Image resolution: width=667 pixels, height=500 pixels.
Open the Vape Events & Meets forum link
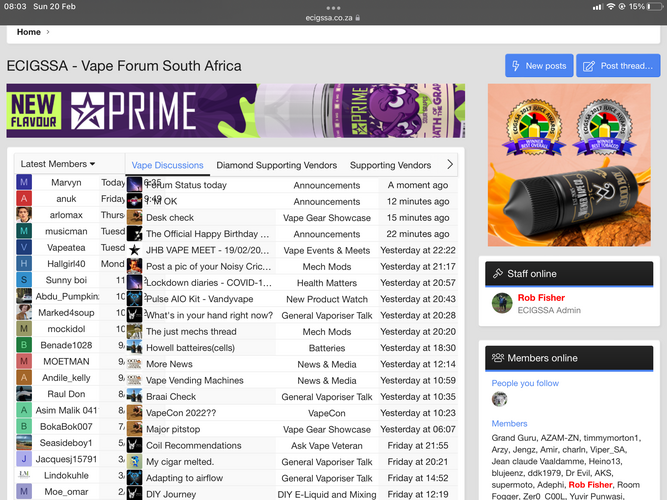[x=327, y=251]
